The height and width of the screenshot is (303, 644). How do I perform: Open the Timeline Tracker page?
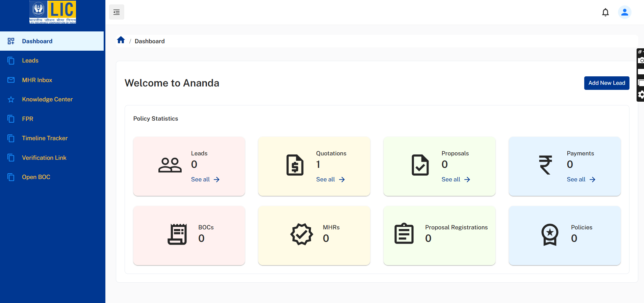point(45,138)
